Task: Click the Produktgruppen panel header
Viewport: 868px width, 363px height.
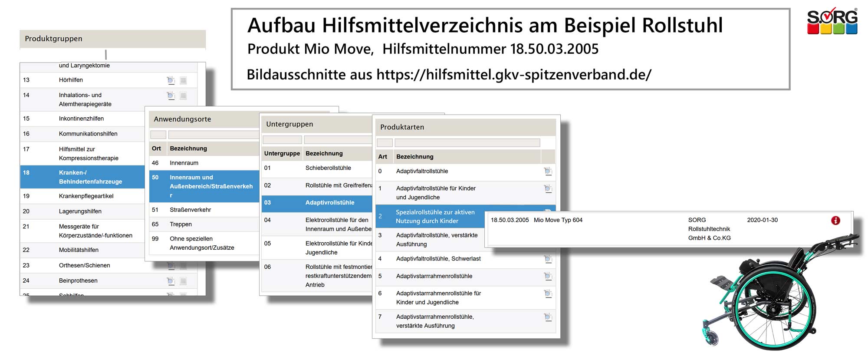Action: tap(113, 39)
